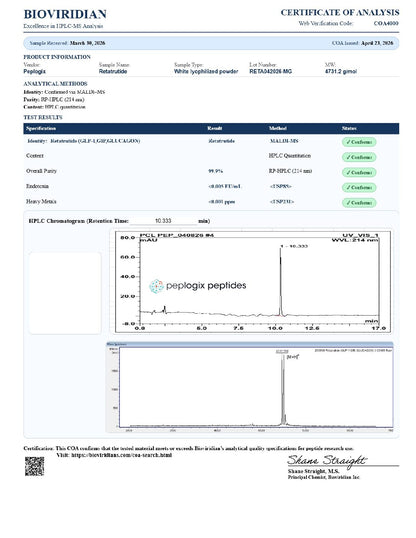
Task: Click the Web Verification Code: label
Action: coord(326,23)
